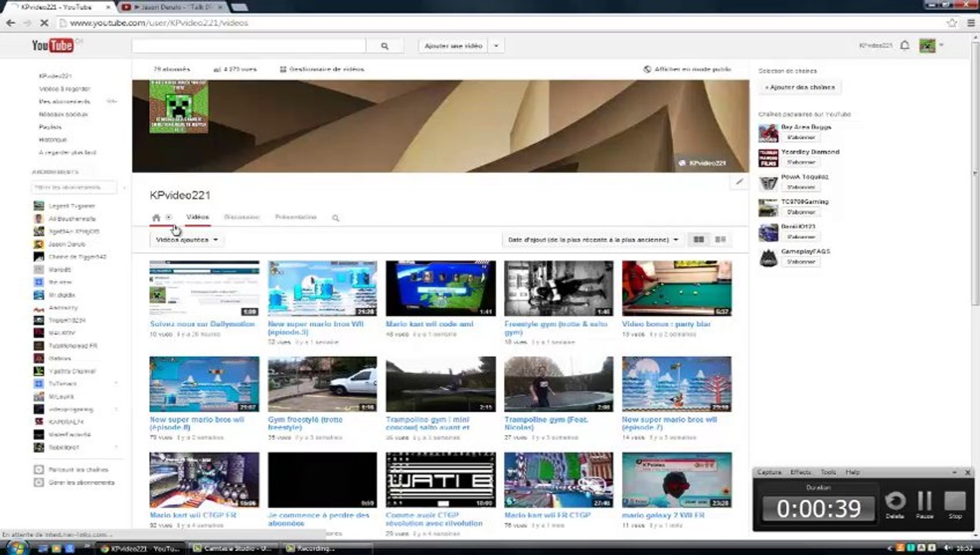
Task: Switch to list view layout
Action: [720, 240]
